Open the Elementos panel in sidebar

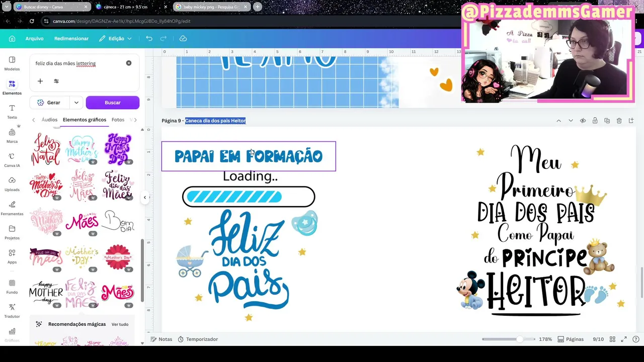tap(12, 87)
